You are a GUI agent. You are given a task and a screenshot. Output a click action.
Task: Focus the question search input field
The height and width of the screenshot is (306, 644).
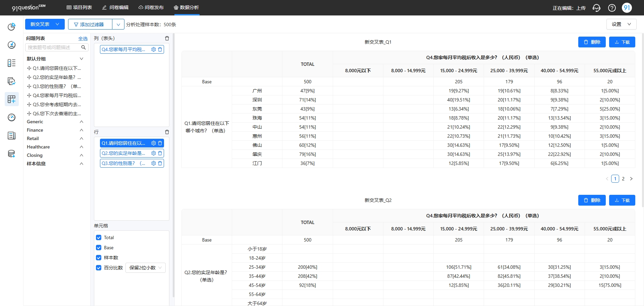[53, 47]
